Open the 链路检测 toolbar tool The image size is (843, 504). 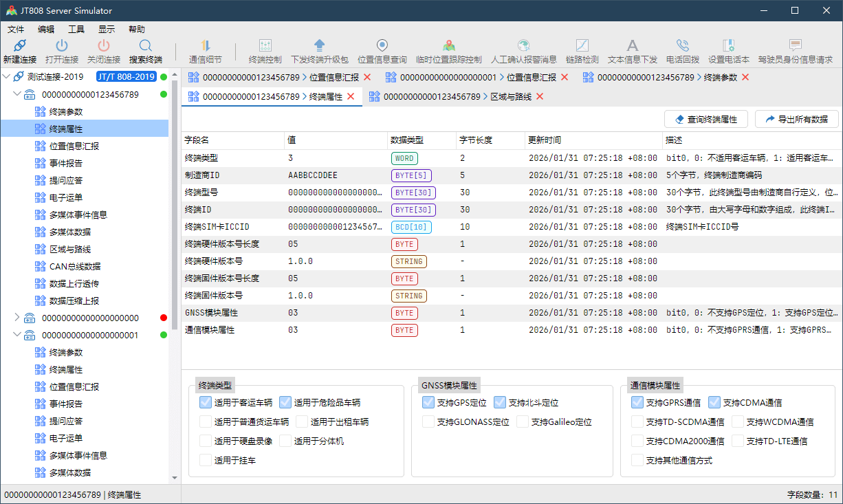582,46
